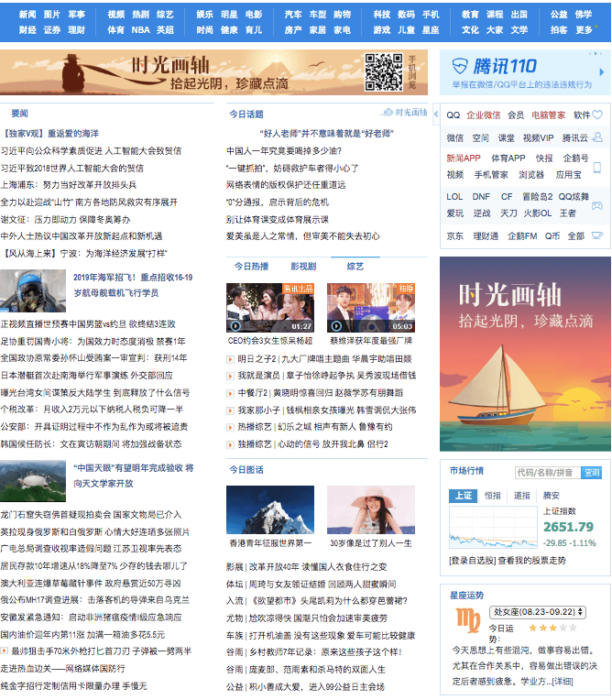Viewport: 612px width, 700px height.
Task: Open the horoscope [详细] link
Action: [x=562, y=682]
